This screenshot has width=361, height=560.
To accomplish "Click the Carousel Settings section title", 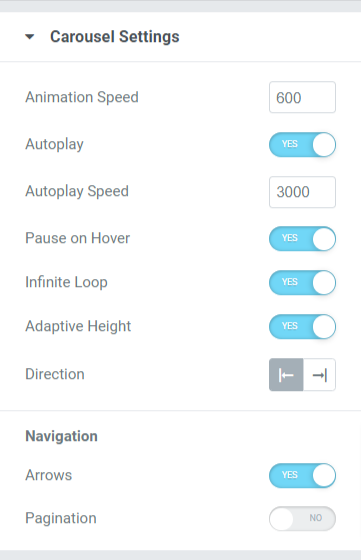I will click(x=115, y=37).
